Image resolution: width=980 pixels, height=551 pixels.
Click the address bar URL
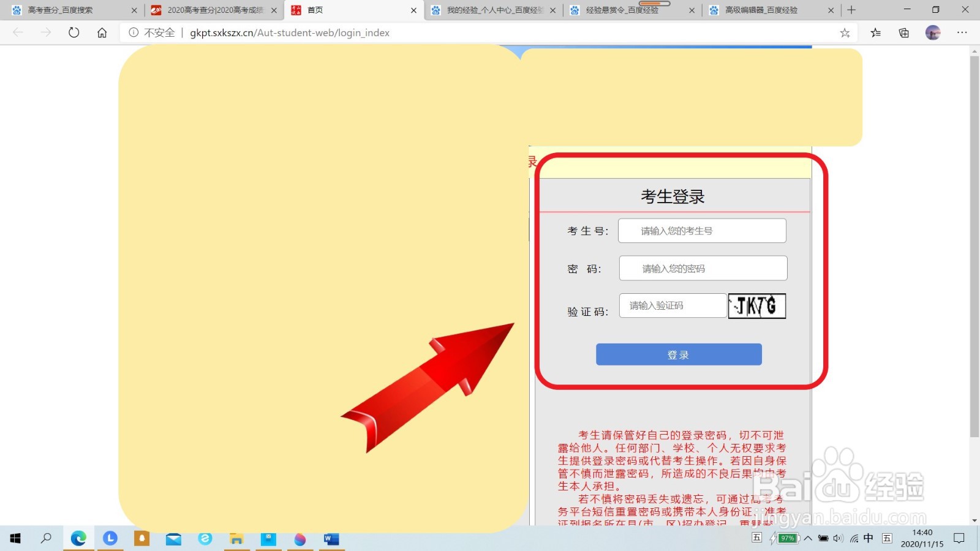290,32
